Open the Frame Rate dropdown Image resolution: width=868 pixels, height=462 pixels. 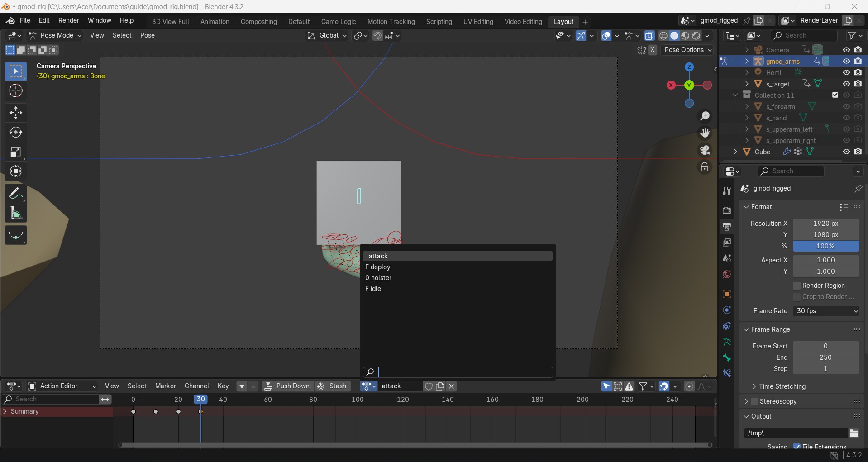tap(826, 311)
